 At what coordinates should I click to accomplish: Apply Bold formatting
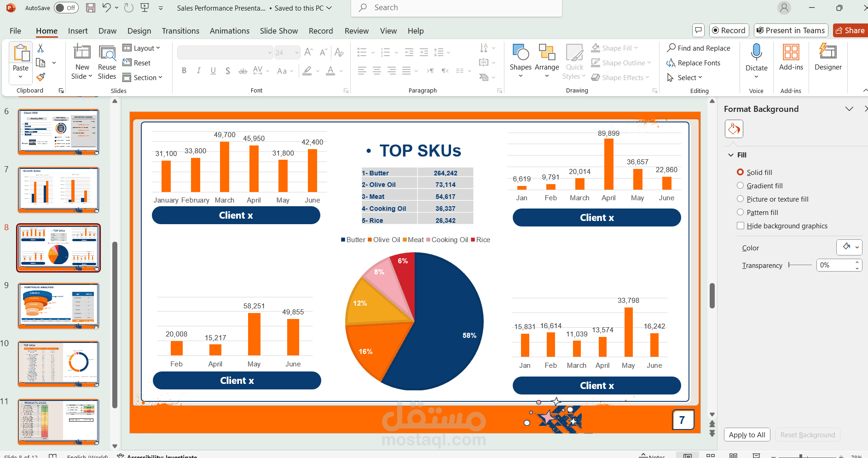tap(184, 71)
